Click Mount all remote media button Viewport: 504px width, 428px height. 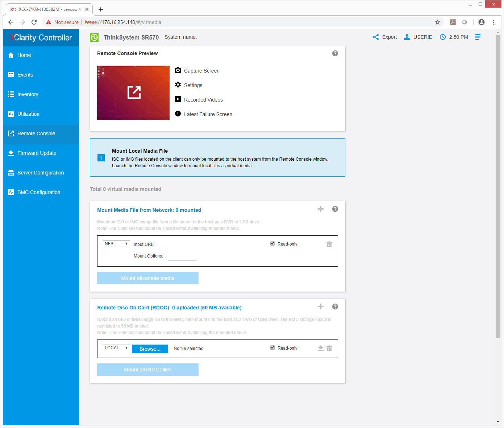click(x=148, y=278)
